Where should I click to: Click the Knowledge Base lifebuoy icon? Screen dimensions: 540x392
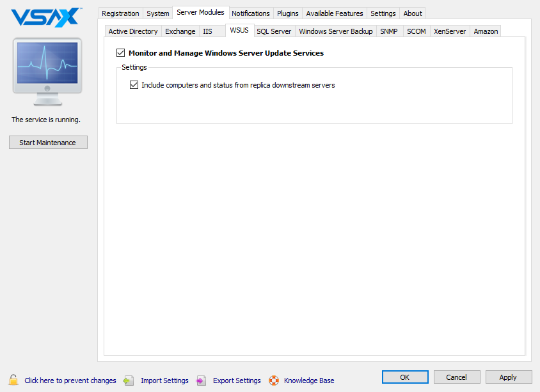click(x=274, y=380)
